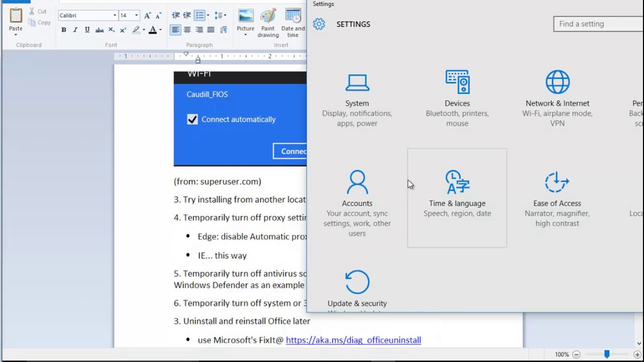Apply subscript formatting in WordPad
Viewport: 644px width, 362px height.
click(x=111, y=30)
